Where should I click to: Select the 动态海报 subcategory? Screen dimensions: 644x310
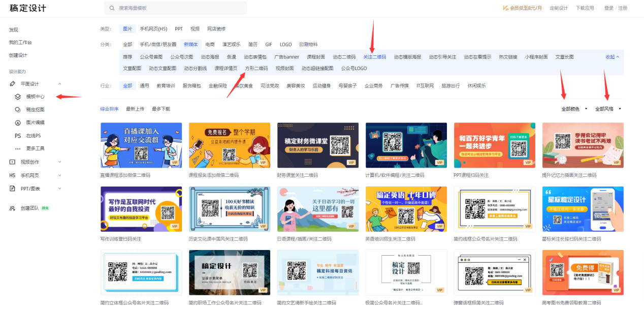click(x=210, y=57)
